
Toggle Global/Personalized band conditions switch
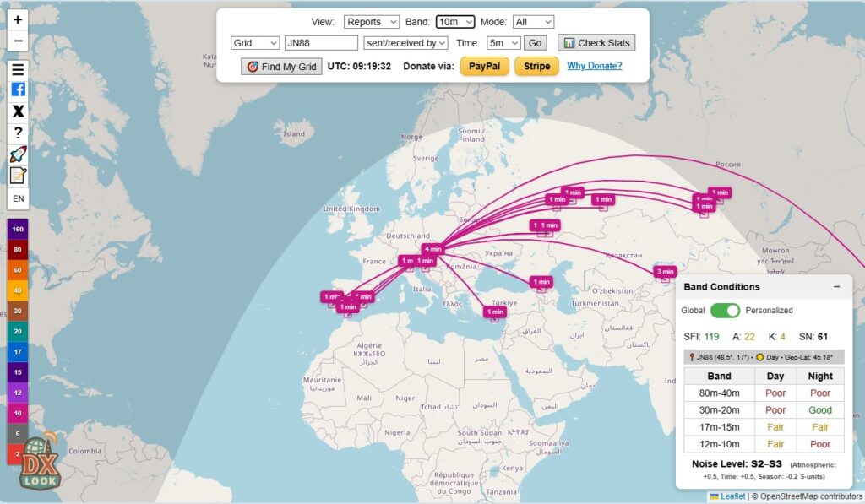pos(725,311)
